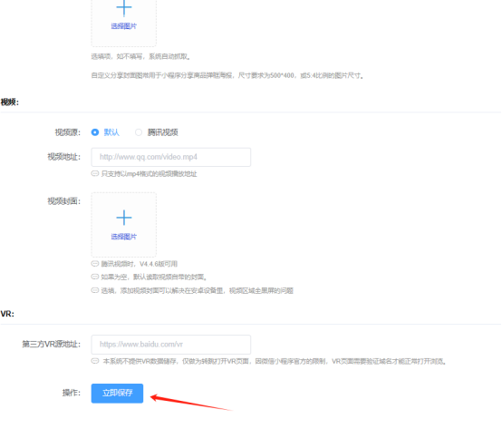Click info icon beside 安卓设备 black screen hint
The width and height of the screenshot is (502, 448).
coord(95,290)
